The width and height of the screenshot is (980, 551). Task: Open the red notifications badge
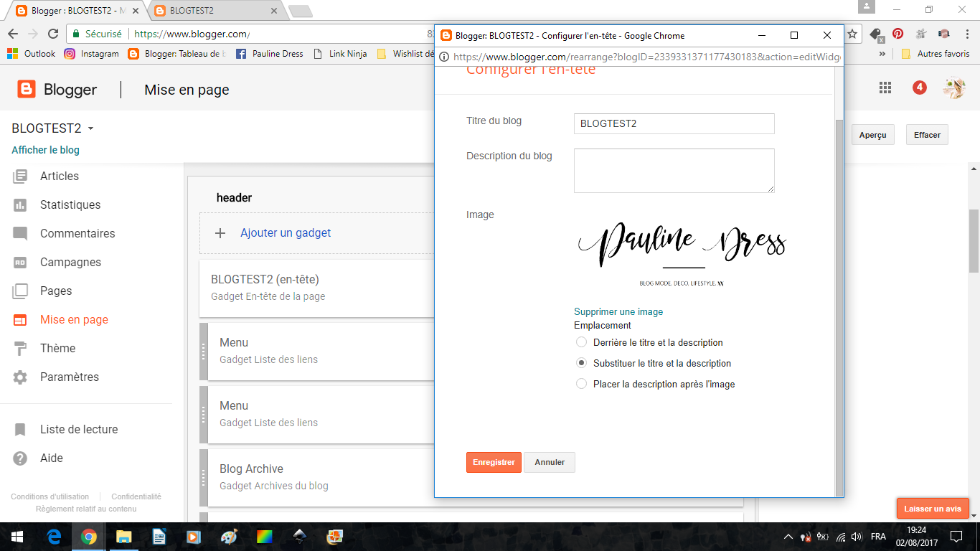click(919, 88)
